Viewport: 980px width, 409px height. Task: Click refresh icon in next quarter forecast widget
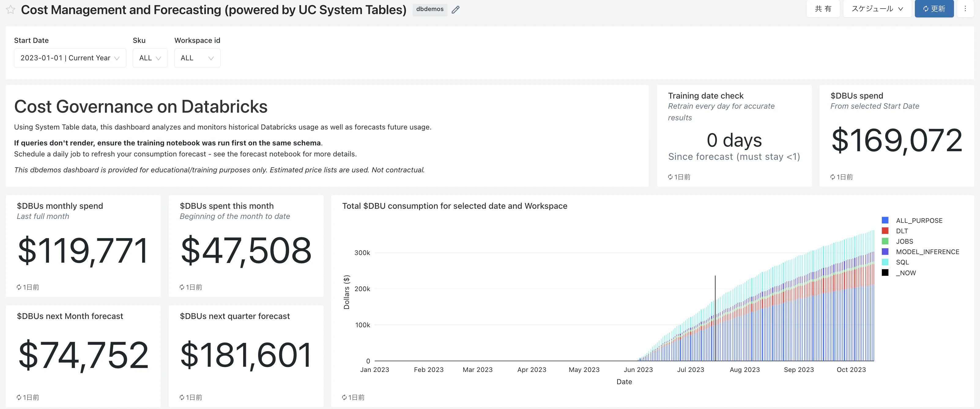click(182, 398)
